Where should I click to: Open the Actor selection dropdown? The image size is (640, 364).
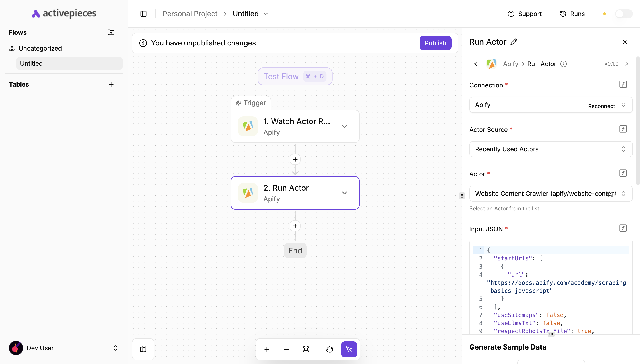point(550,193)
